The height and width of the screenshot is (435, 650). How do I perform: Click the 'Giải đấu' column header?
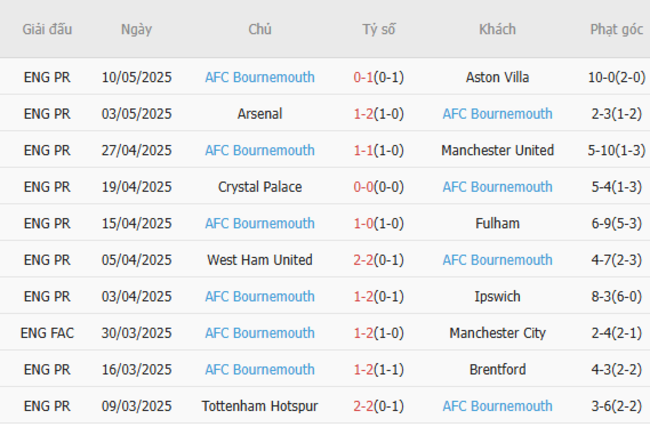(47, 29)
